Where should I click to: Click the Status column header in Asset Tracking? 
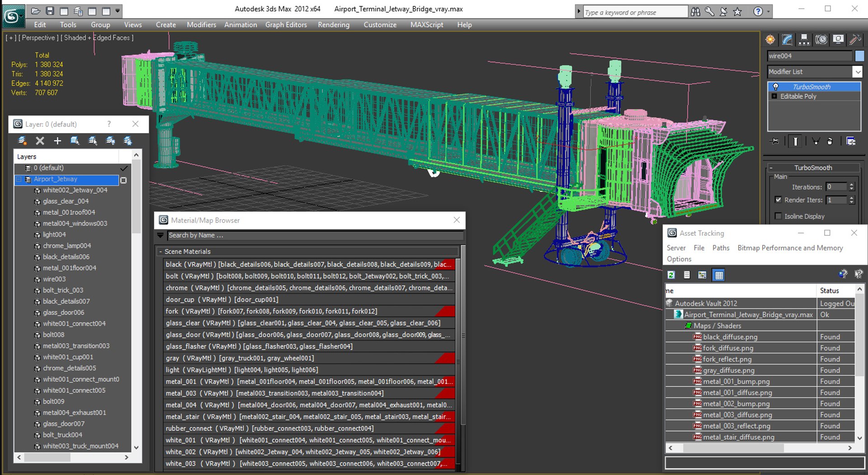click(x=836, y=290)
